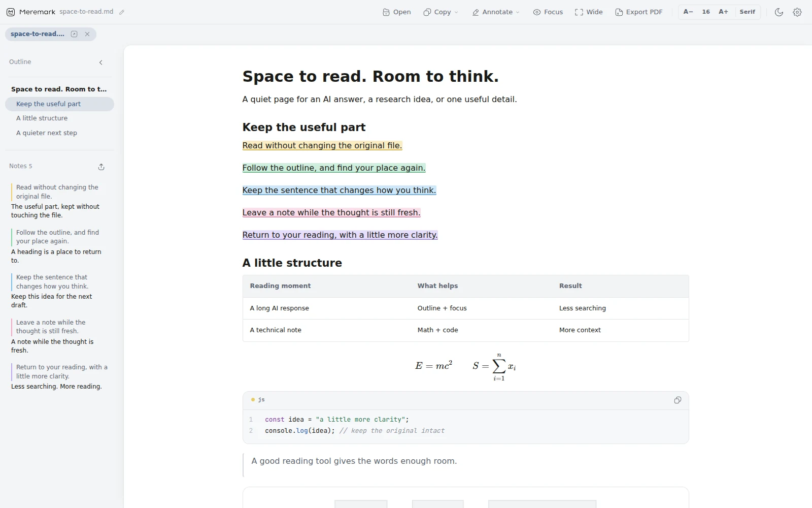This screenshot has width=812, height=508.
Task: Select the space-to-read file tab
Action: point(38,34)
